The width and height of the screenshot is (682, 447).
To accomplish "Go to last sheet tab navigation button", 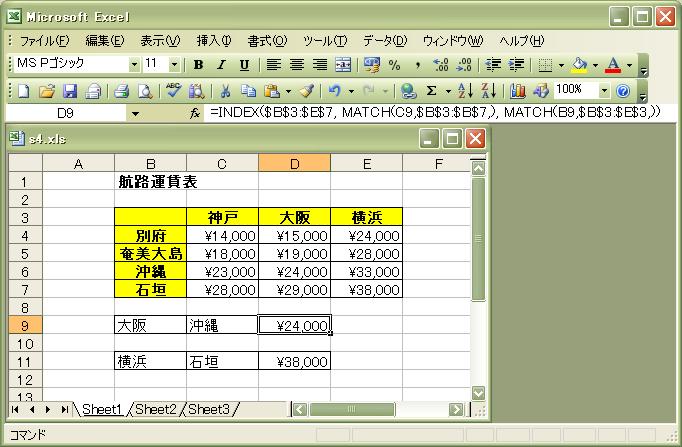I will coord(64,410).
